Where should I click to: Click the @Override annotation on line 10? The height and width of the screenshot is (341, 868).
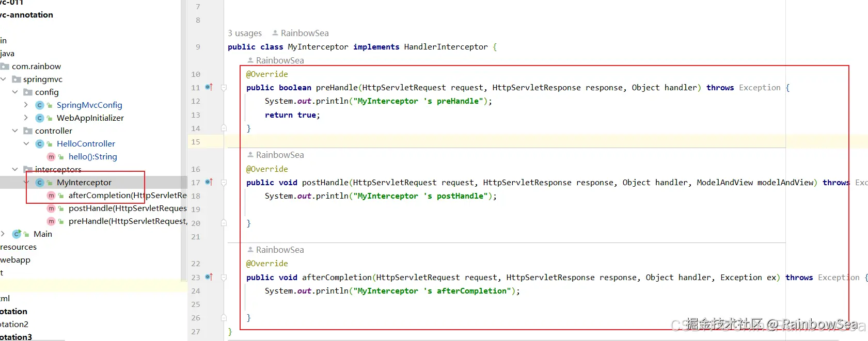(x=267, y=74)
